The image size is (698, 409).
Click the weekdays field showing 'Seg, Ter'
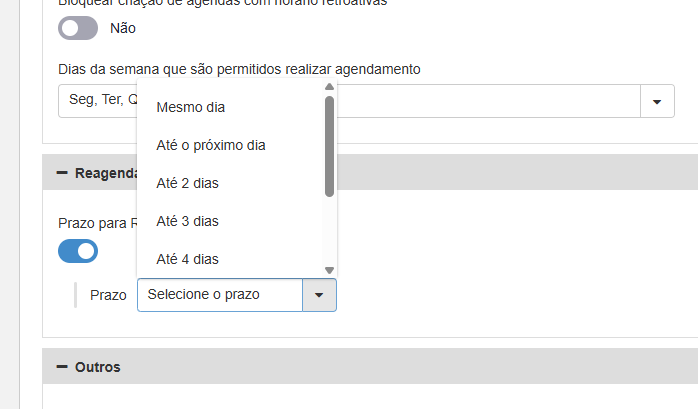(97, 101)
